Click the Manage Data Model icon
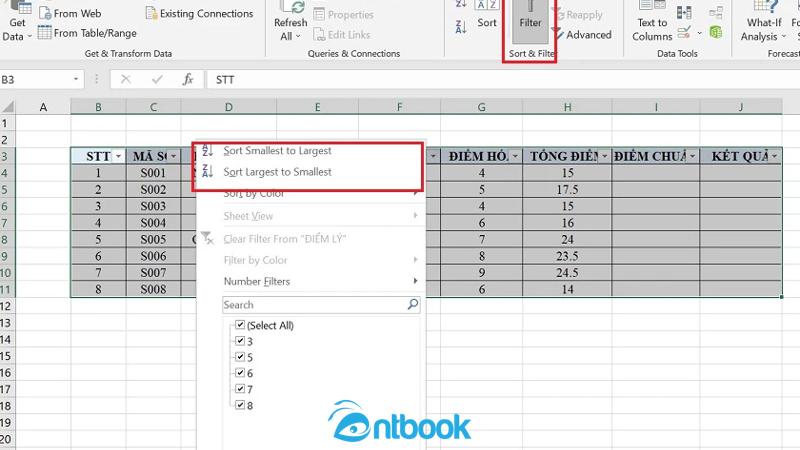800x450 pixels. click(x=716, y=33)
